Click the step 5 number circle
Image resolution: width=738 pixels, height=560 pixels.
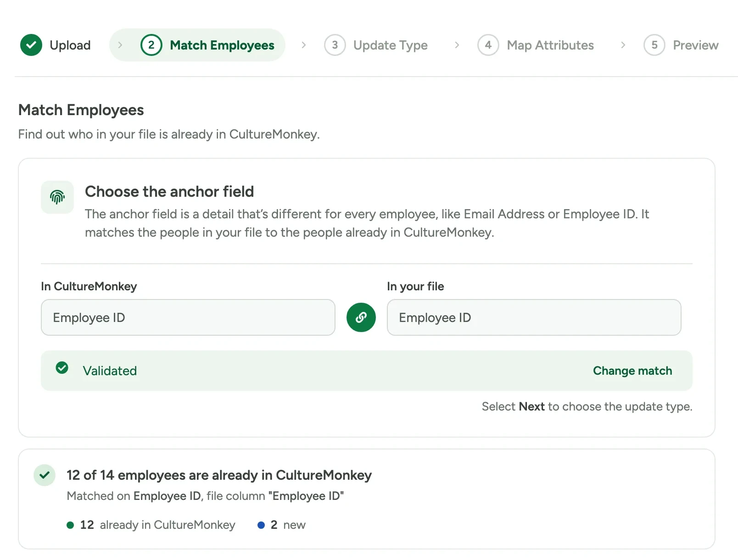[654, 45]
